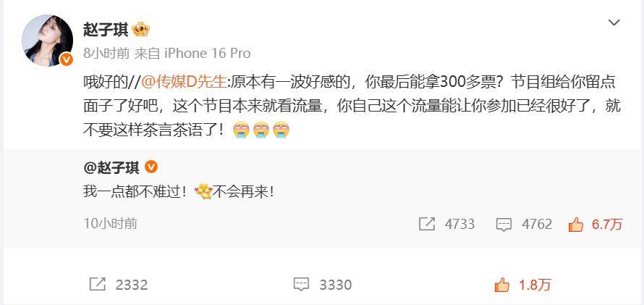Screen dimensions: 644x305
Task: Click the orange verified badge on avatar
Action: 66,59
